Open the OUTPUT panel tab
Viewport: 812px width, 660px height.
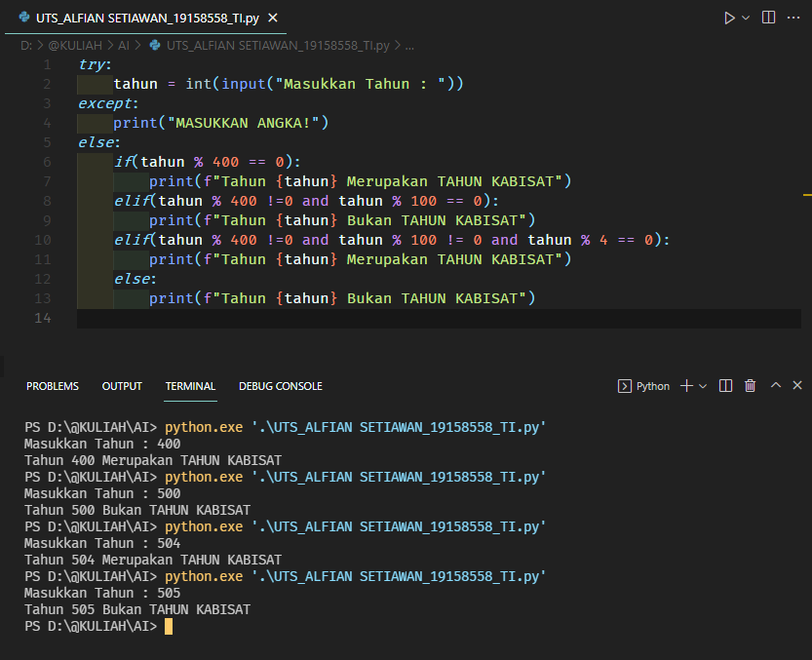[x=122, y=386]
